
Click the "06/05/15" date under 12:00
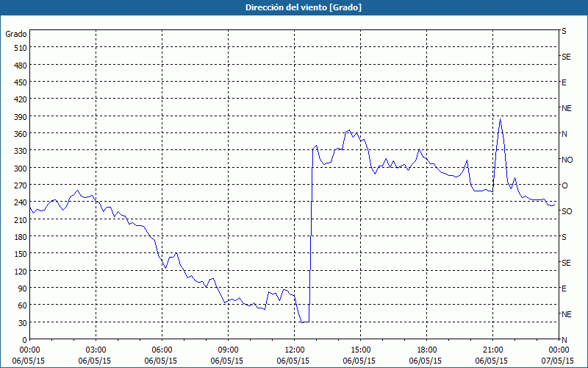coord(293,361)
